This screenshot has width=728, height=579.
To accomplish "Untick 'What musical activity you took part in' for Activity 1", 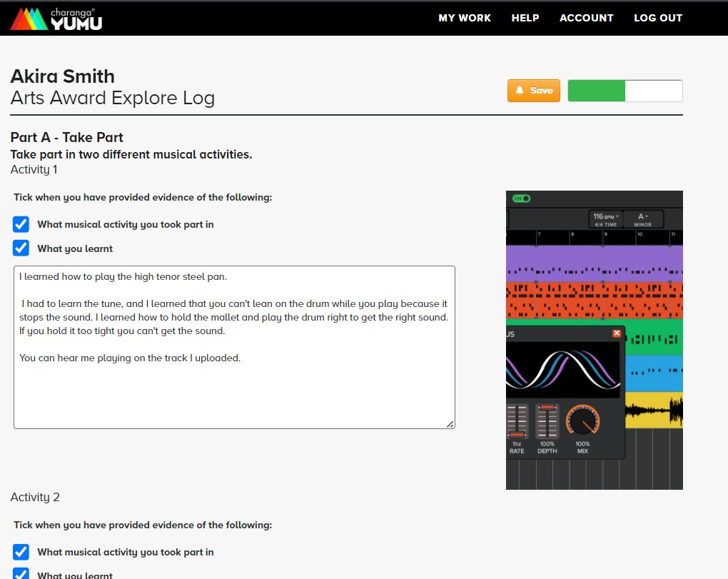I will 21,224.
